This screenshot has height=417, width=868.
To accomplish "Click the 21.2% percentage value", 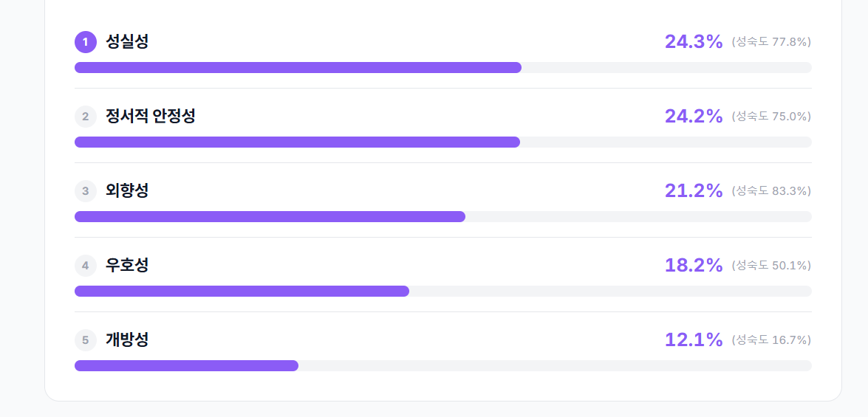I will (x=694, y=191).
